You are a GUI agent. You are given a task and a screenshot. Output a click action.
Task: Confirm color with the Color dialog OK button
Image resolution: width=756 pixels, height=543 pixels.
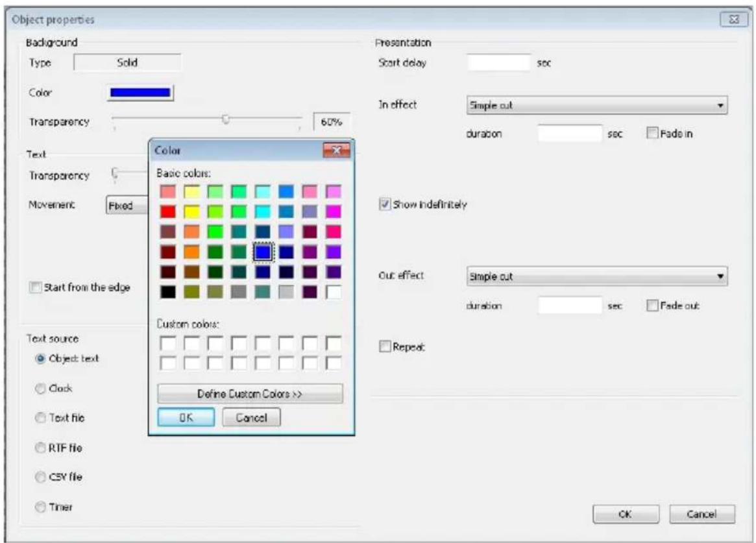pos(186,418)
